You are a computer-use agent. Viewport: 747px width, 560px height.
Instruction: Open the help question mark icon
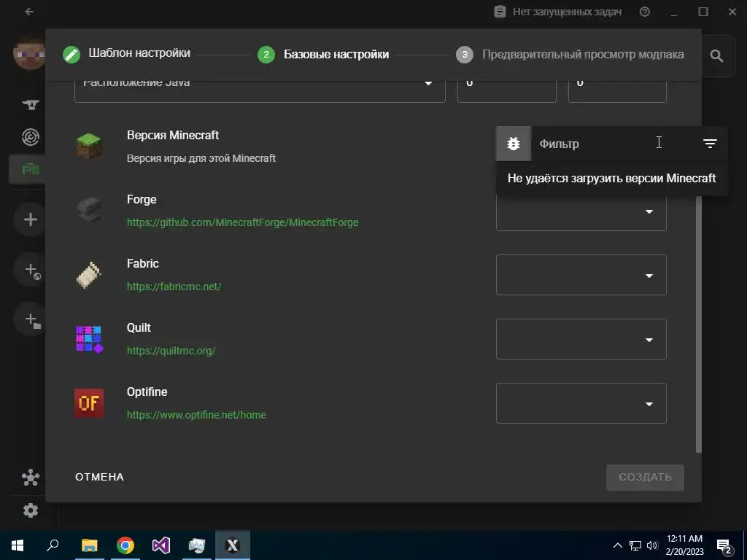point(645,12)
